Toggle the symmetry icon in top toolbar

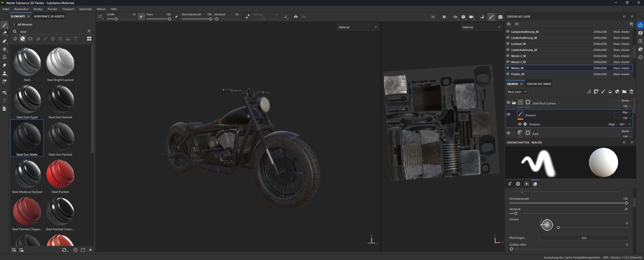(296, 17)
